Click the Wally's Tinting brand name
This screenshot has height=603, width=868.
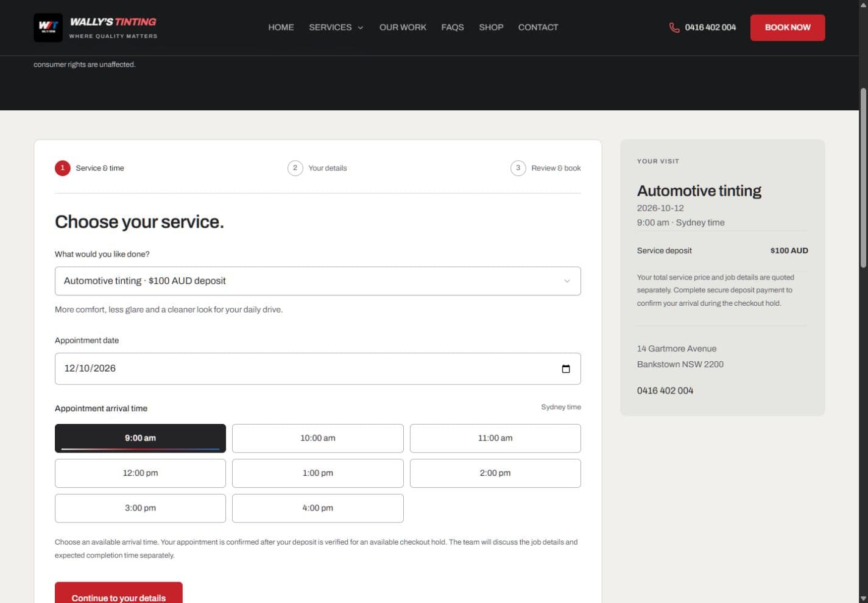click(113, 22)
